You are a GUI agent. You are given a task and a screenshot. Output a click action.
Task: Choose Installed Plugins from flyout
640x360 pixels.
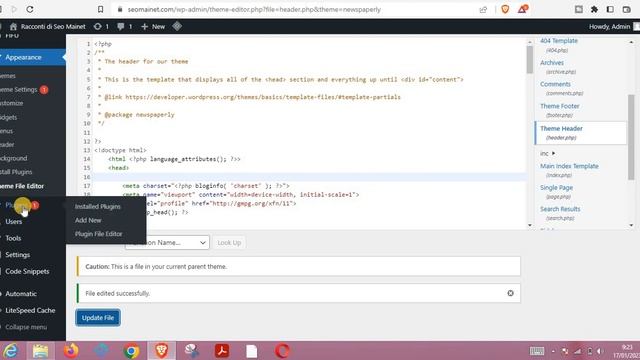pyautogui.click(x=98, y=207)
